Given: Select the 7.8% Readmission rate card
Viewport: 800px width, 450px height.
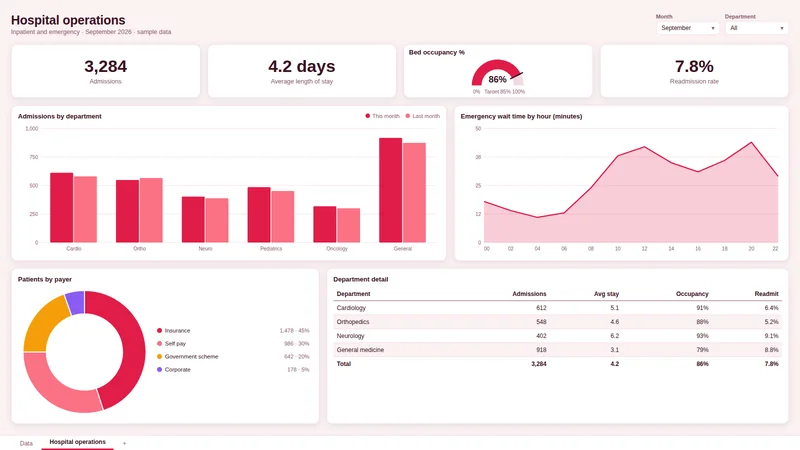Looking at the screenshot, I should (x=694, y=71).
